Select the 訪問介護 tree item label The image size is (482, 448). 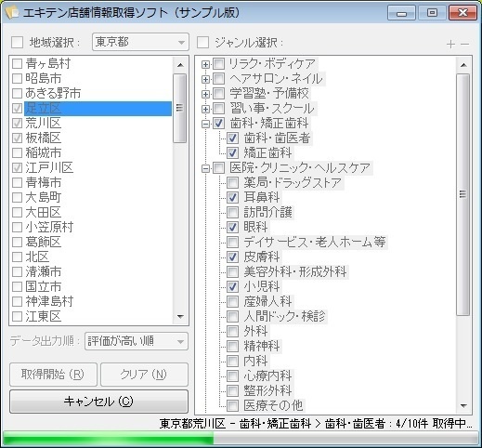267,212
